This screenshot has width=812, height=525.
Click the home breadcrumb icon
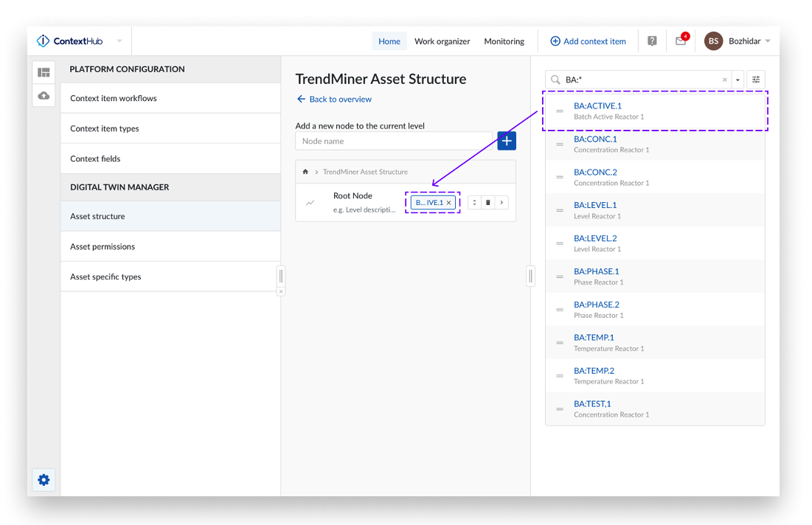305,172
